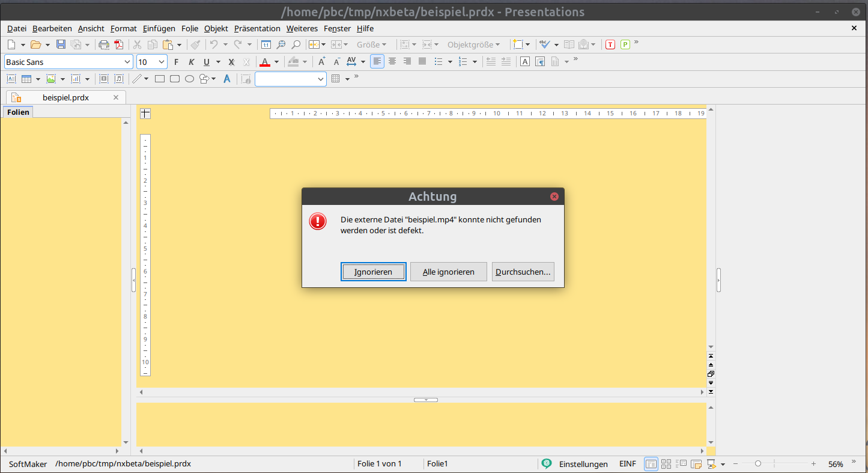Screen dimensions: 868x473
Task: Open the Bearbeiten menu
Action: pos(52,28)
